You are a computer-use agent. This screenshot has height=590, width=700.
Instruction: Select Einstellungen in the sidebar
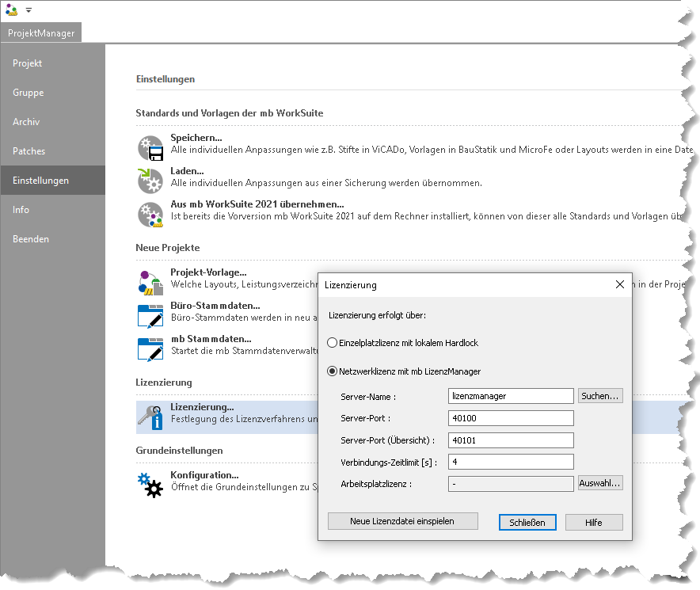(x=53, y=181)
